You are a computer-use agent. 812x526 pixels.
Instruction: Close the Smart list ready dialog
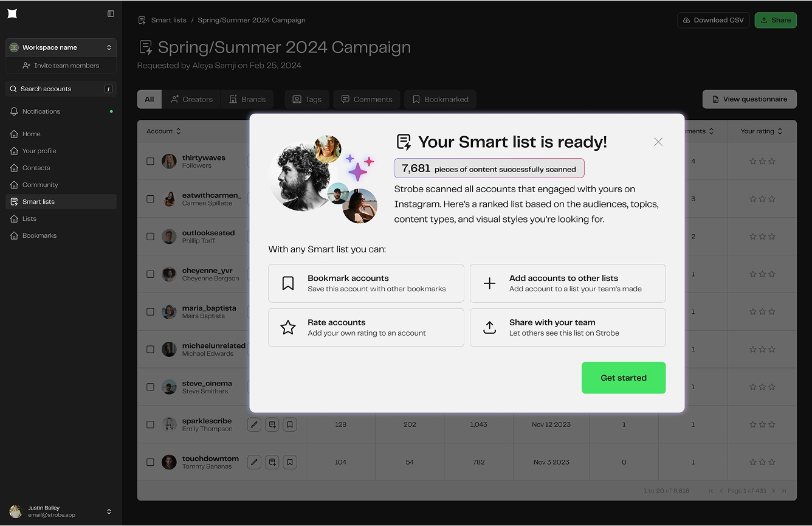tap(658, 142)
